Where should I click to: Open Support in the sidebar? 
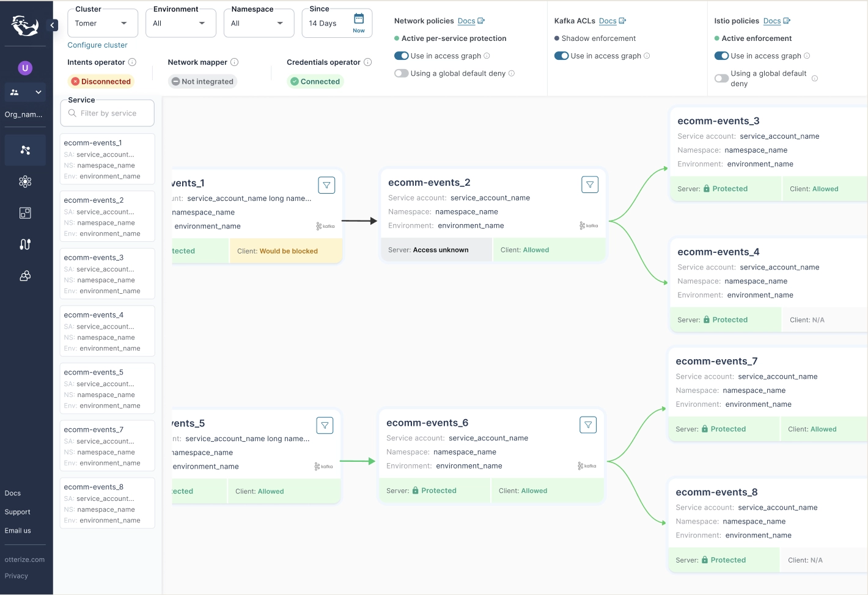coord(17,512)
